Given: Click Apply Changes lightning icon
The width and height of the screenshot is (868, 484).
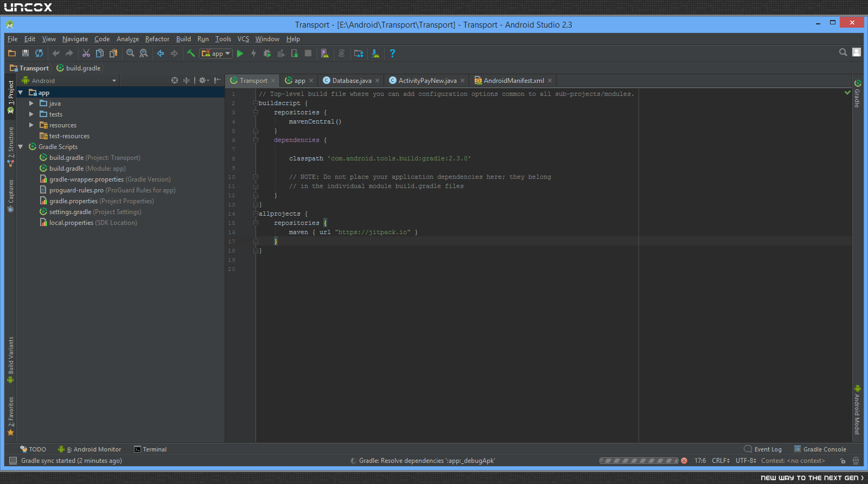Looking at the screenshot, I should 253,53.
